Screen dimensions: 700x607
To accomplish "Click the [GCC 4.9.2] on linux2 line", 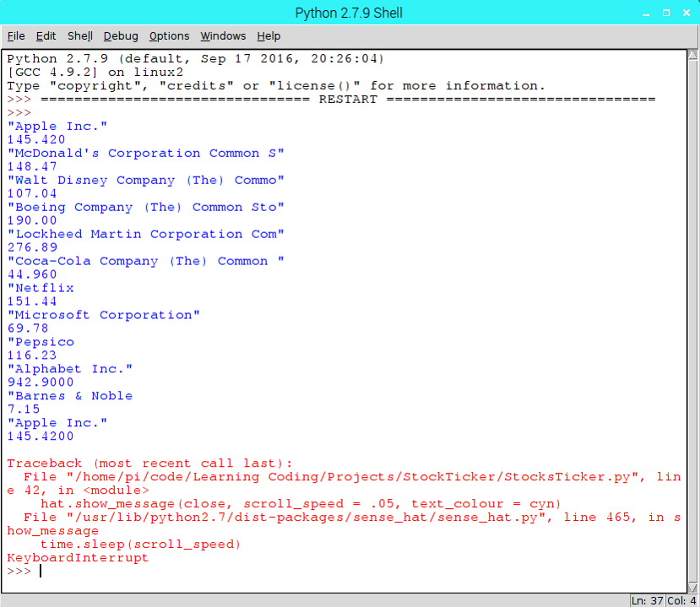I will click(95, 72).
